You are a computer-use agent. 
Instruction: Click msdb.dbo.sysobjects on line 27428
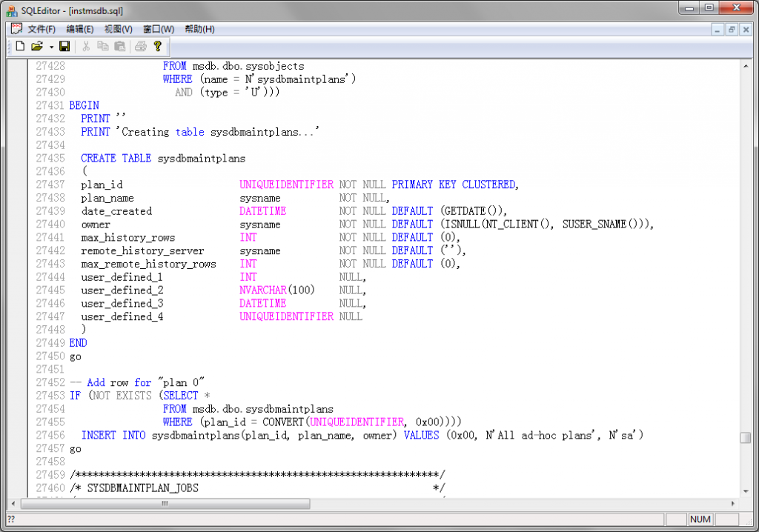(x=248, y=67)
